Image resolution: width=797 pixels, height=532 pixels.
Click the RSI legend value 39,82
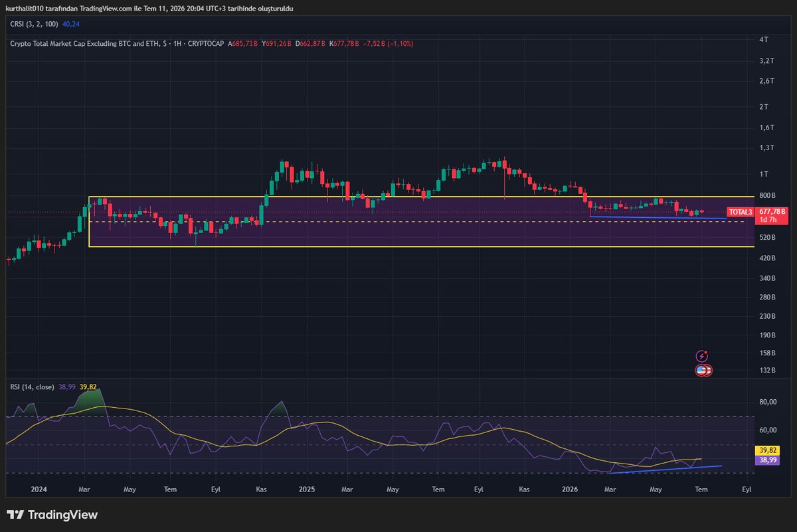pos(88,386)
